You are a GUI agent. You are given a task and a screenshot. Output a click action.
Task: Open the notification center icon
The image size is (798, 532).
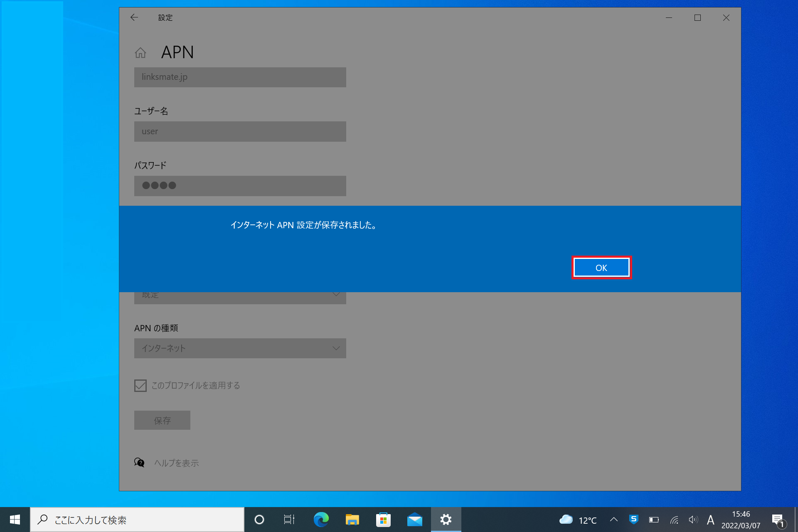coord(778,520)
